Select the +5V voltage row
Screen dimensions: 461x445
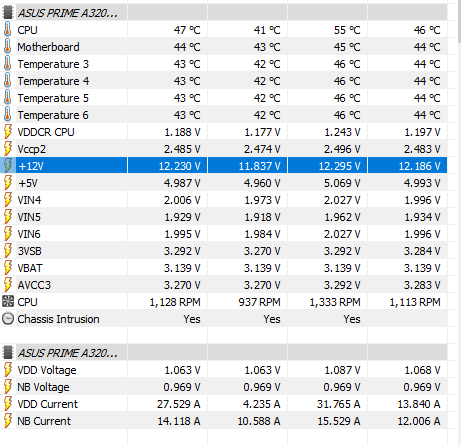point(223,183)
